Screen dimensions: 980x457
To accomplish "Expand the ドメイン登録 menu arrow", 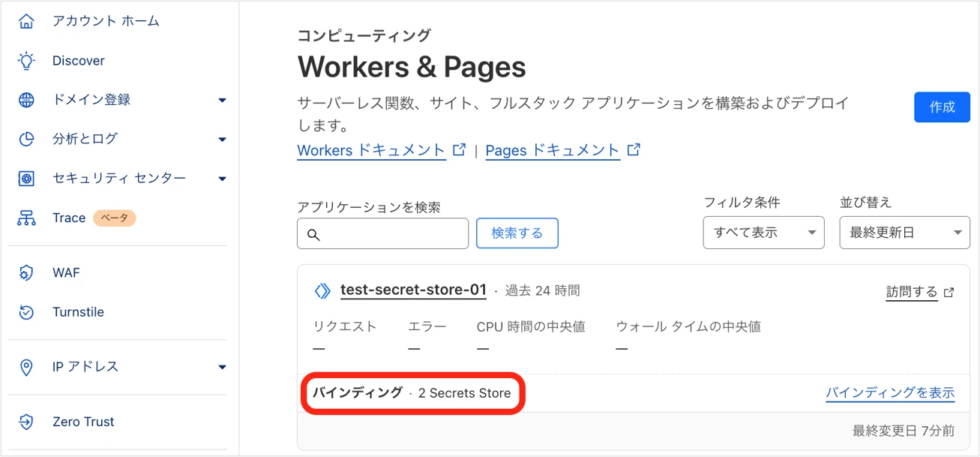I will (222, 100).
